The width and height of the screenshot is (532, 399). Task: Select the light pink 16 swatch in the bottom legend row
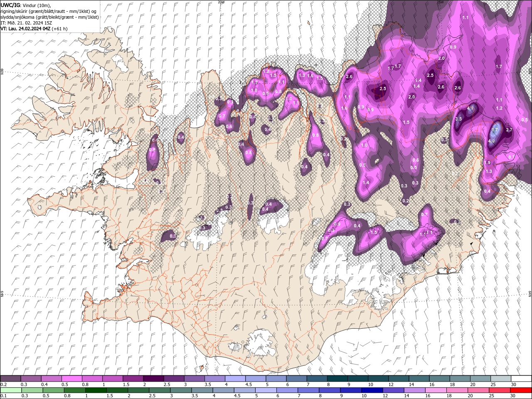[x=436, y=390]
